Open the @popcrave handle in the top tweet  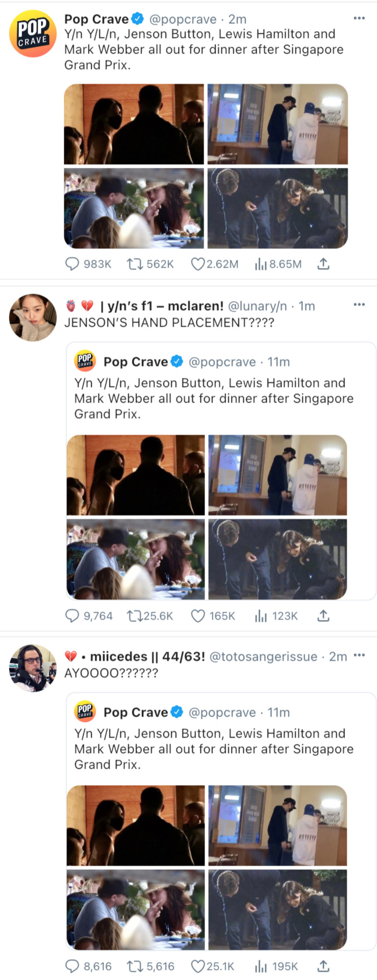183,19
